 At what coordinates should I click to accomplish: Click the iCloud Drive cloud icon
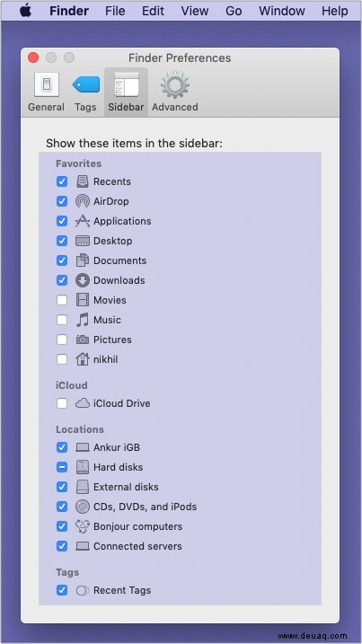(x=83, y=403)
